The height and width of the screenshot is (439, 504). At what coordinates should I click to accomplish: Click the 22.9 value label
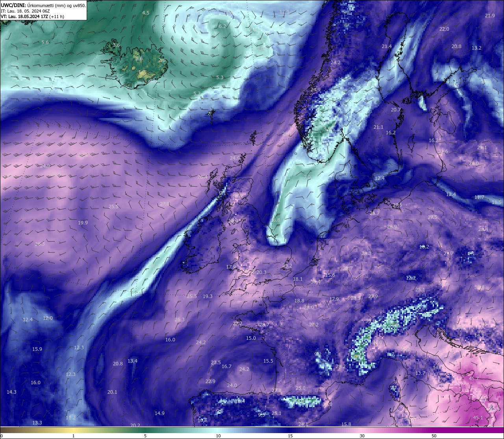click(210, 382)
